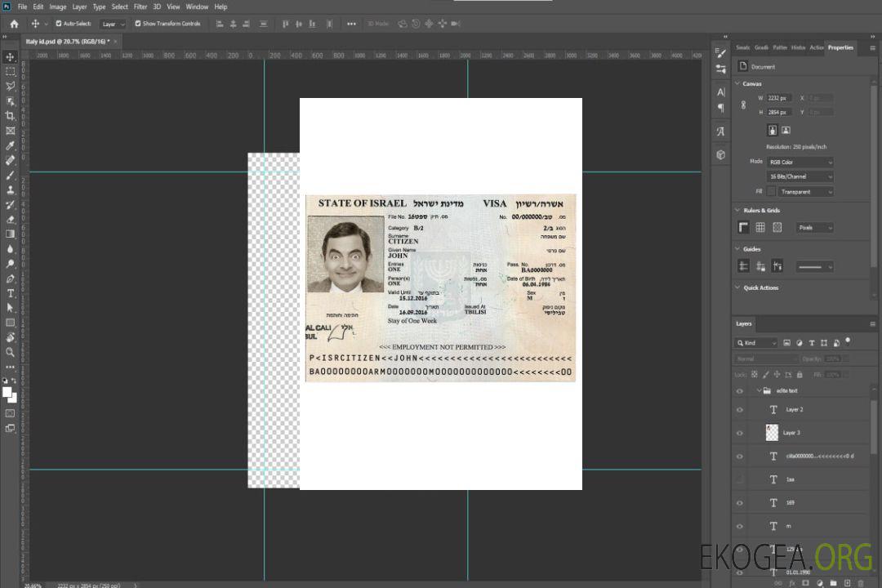Open the Character panel icon

(721, 91)
